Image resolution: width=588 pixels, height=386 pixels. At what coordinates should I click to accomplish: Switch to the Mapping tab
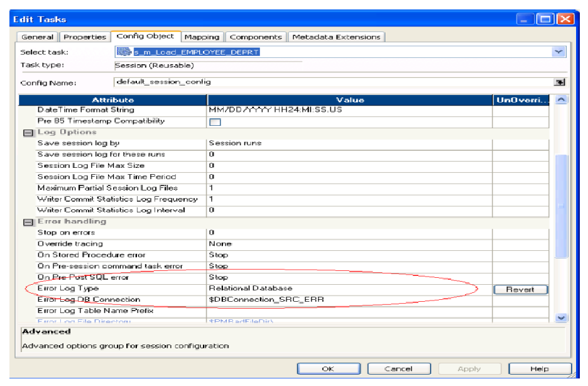(x=203, y=36)
